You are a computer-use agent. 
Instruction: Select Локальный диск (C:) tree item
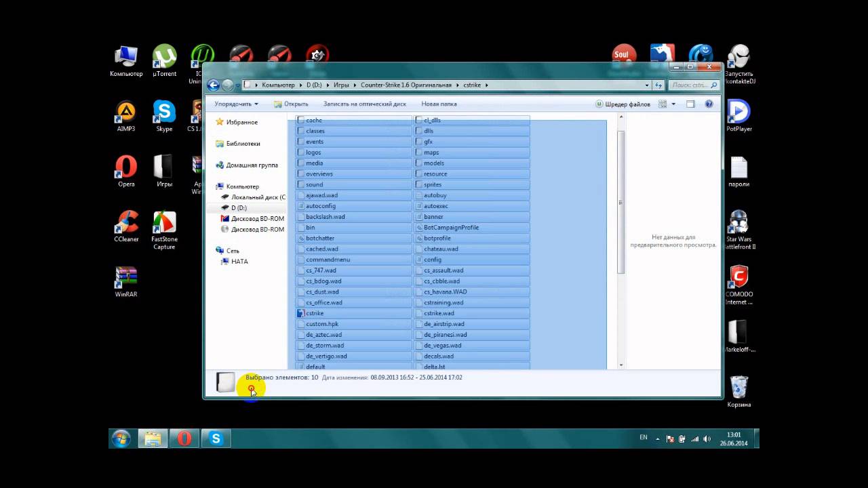254,197
